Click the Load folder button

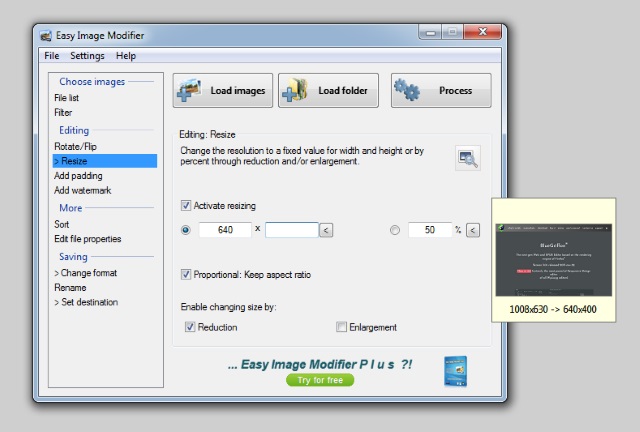pyautogui.click(x=328, y=90)
